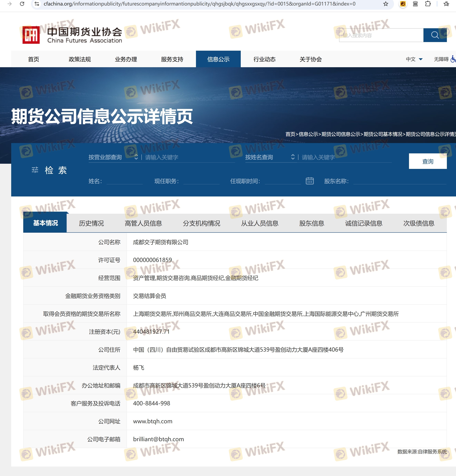Screen dimensions: 456x476
Task: Click the filter sliders icon beside 检索
Action: tap(35, 170)
